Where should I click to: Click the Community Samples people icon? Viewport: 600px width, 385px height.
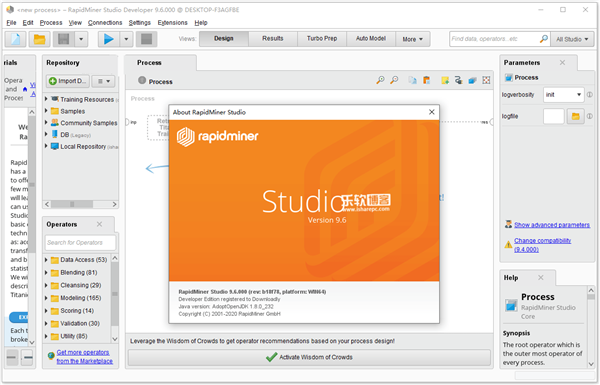(55, 123)
